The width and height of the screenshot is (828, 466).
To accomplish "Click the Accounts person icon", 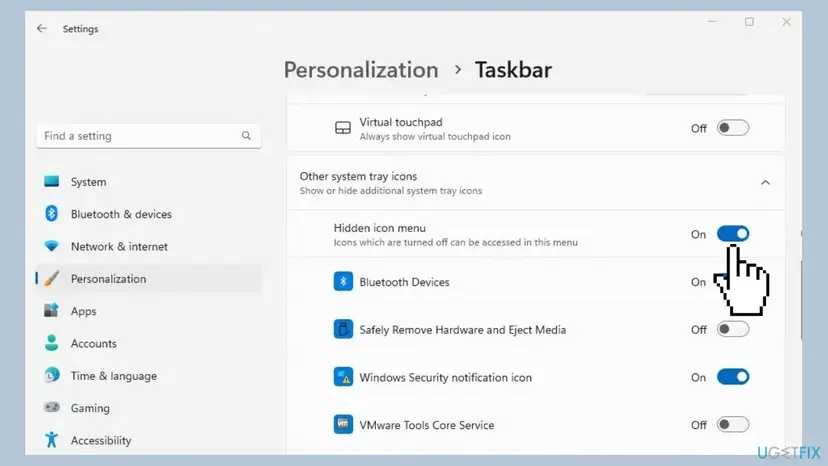I will [x=52, y=343].
